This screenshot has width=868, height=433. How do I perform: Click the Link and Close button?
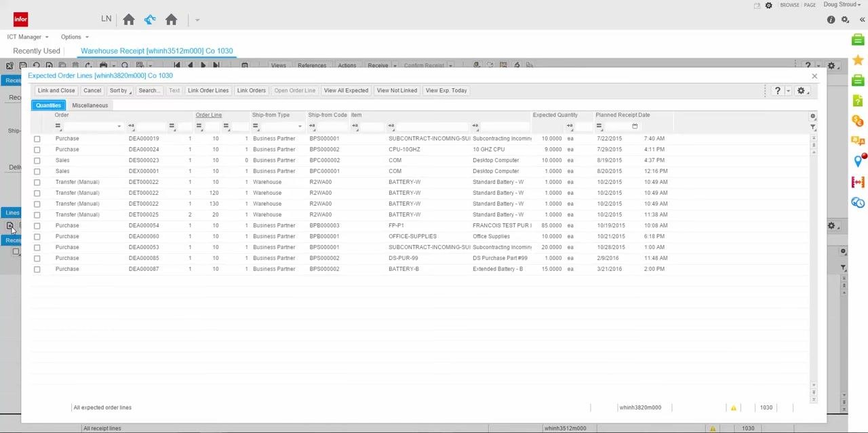pyautogui.click(x=56, y=90)
